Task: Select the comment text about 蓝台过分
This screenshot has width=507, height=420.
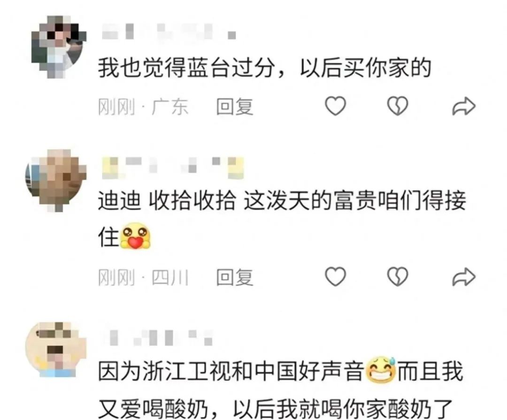Action: tap(265, 68)
